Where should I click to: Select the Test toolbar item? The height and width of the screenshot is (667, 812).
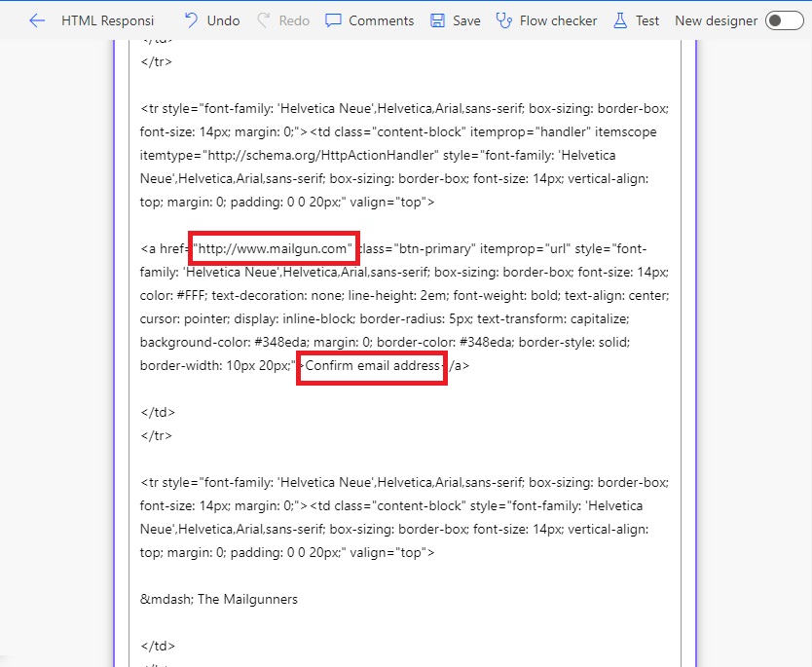(636, 19)
